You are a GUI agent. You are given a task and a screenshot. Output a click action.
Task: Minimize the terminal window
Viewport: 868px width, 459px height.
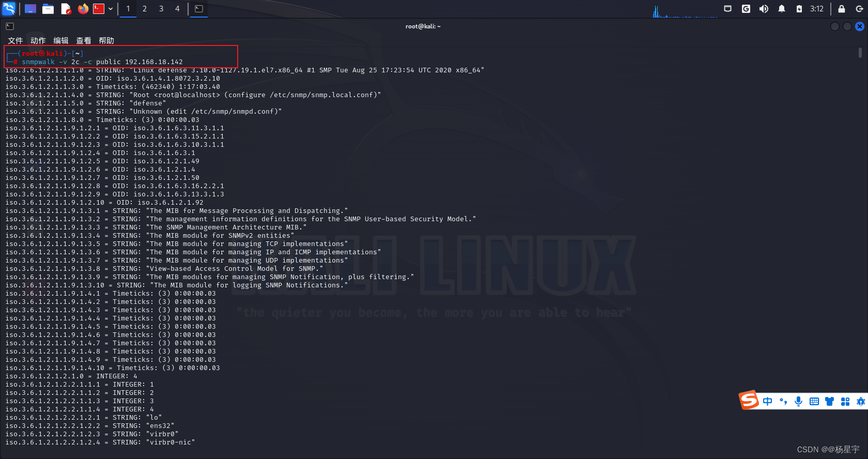coord(835,26)
